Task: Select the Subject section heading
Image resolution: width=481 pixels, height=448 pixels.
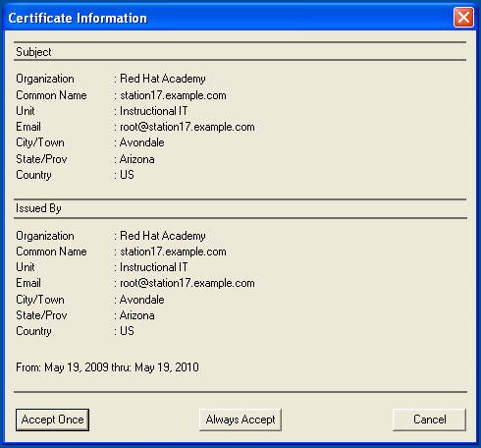Action: click(33, 52)
